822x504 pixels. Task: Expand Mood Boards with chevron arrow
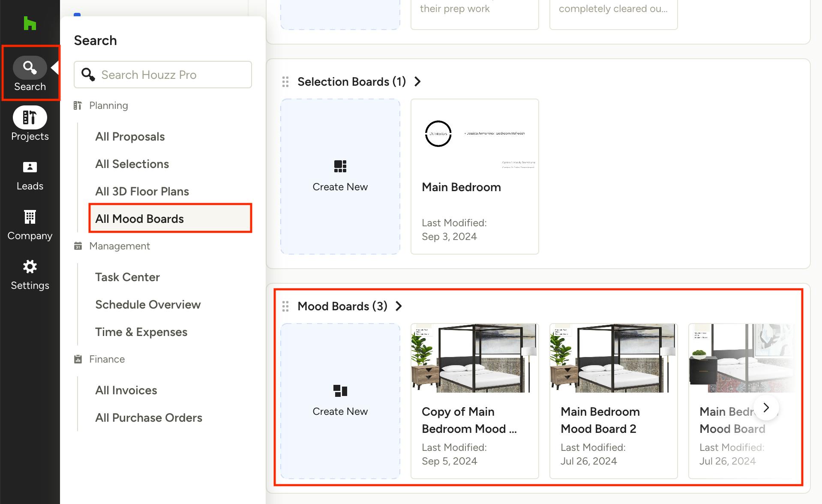click(399, 306)
